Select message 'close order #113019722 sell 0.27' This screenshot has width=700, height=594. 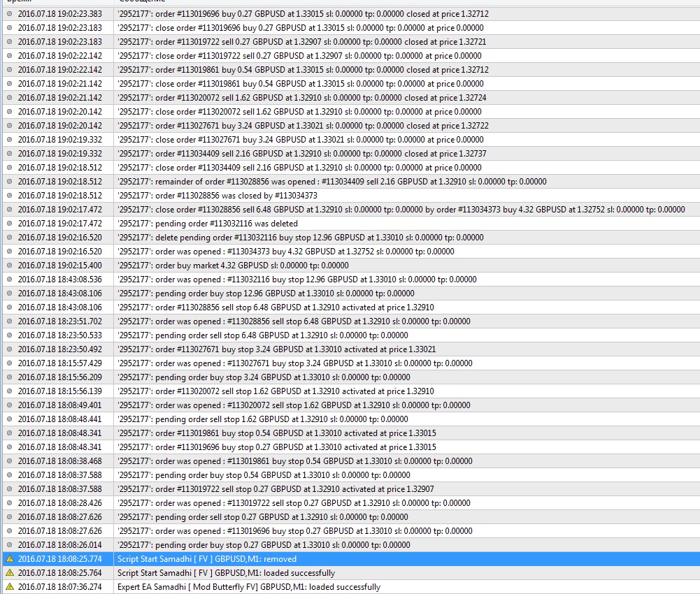coord(299,56)
